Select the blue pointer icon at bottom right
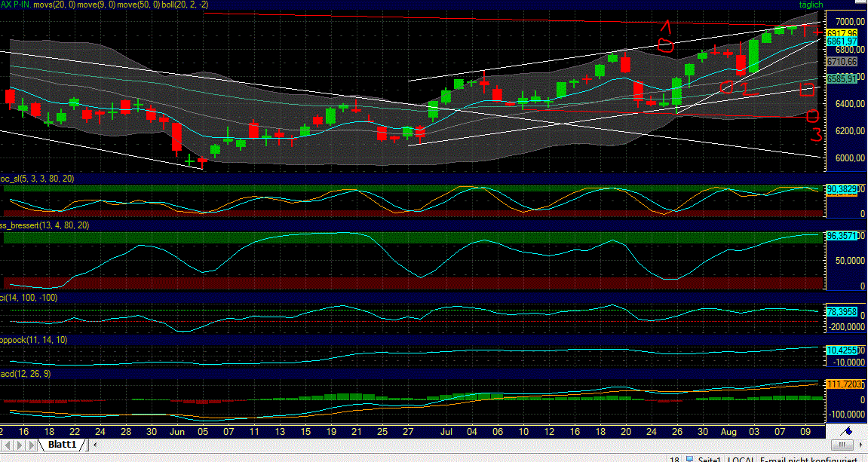 pyautogui.click(x=847, y=431)
